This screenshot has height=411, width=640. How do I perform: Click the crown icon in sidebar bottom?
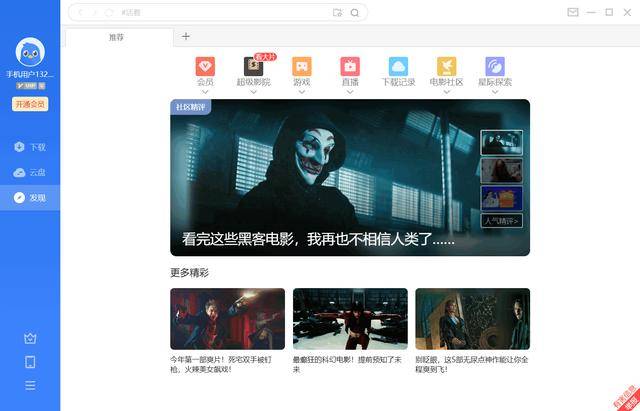30,338
